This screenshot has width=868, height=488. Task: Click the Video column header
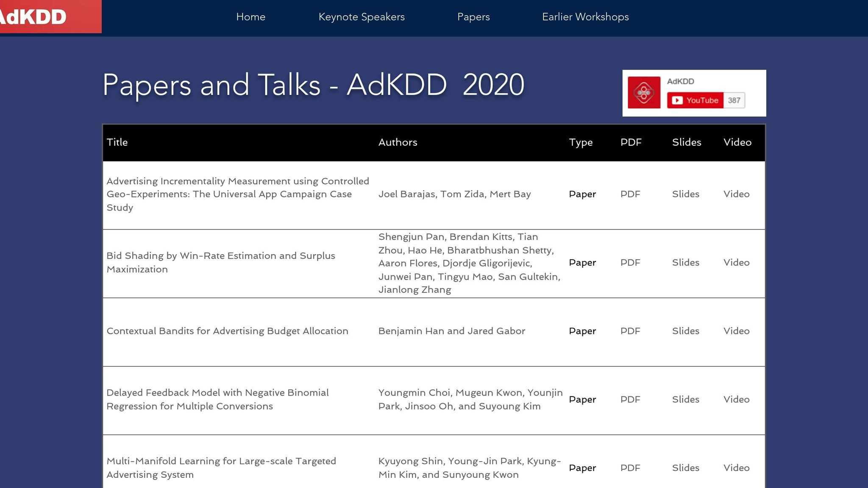click(737, 142)
